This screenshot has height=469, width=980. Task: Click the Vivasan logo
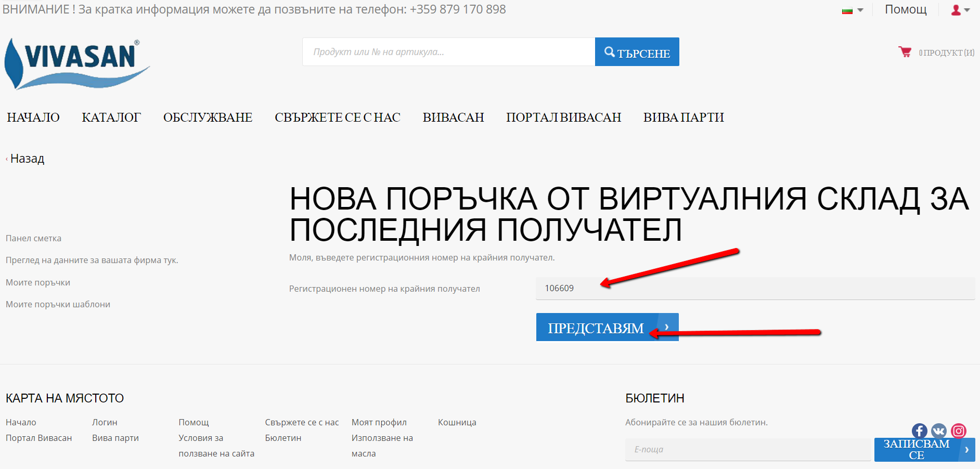pos(77,63)
